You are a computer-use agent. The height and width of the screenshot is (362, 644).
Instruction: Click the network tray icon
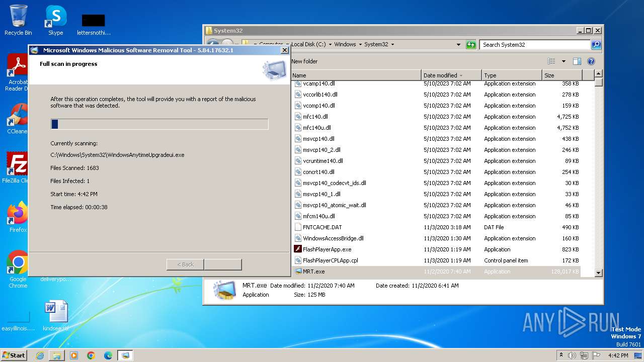click(584, 355)
